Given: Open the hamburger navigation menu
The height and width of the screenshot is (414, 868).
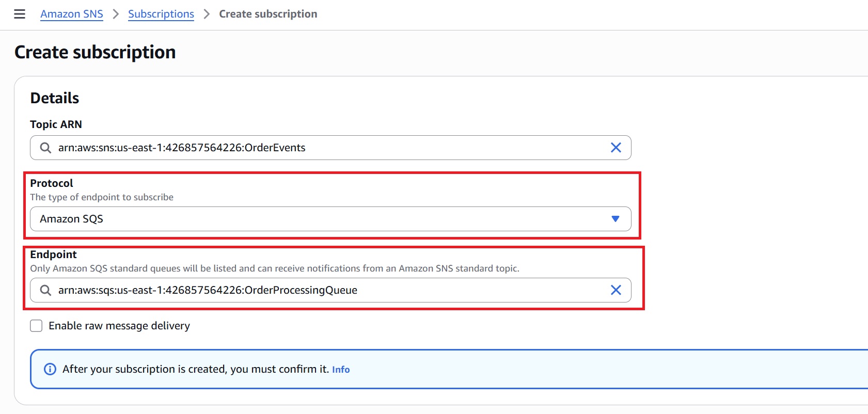Looking at the screenshot, I should point(20,14).
